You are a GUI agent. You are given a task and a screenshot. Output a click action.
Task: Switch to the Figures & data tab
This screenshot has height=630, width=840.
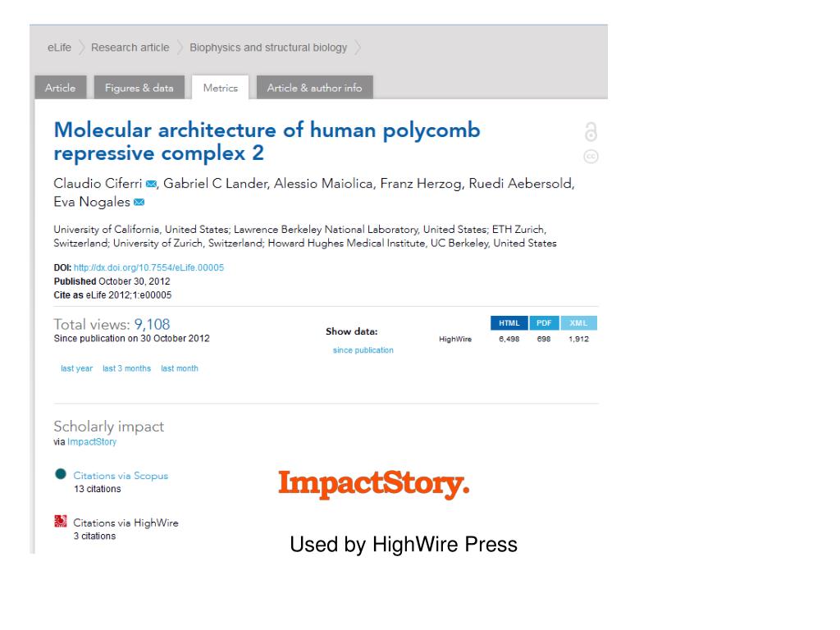(139, 87)
